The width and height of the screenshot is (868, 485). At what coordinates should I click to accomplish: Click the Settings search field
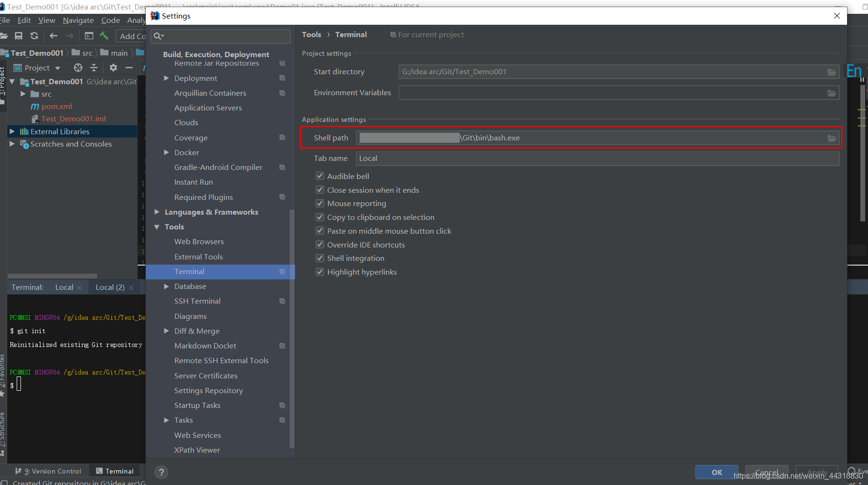(x=221, y=36)
